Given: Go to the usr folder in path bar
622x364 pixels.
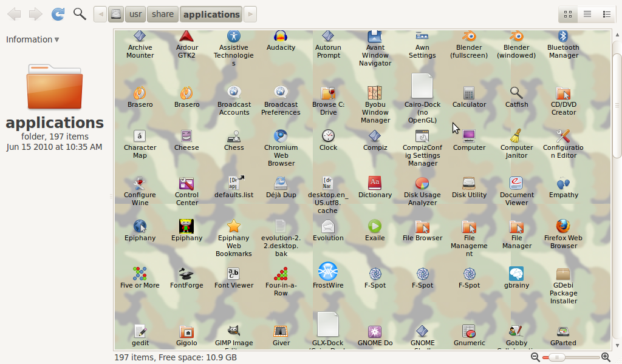Looking at the screenshot, I should coord(135,14).
